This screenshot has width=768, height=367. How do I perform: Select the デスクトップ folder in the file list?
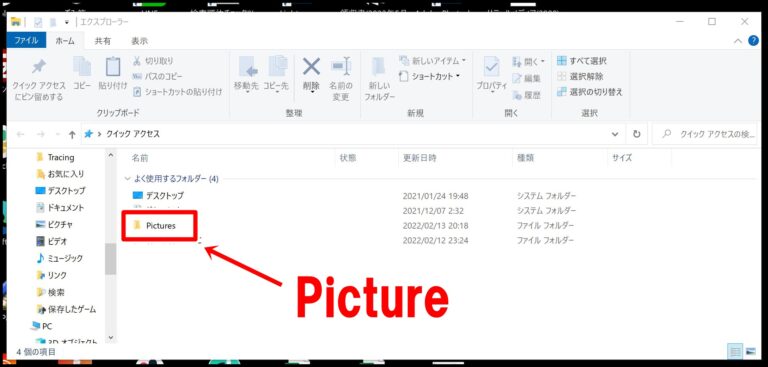(x=158, y=196)
